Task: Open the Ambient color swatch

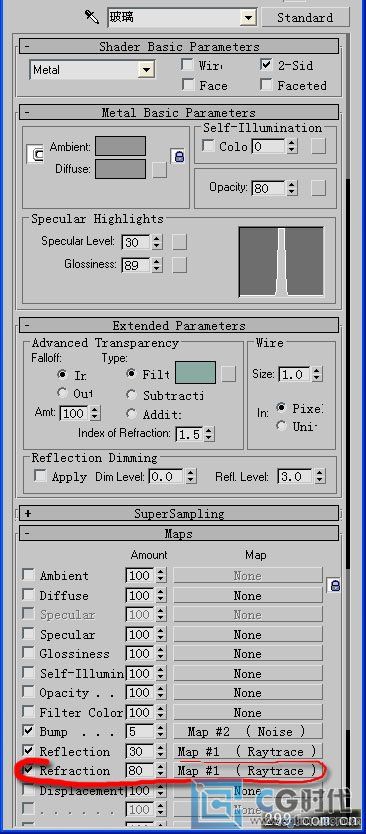Action: (x=120, y=146)
